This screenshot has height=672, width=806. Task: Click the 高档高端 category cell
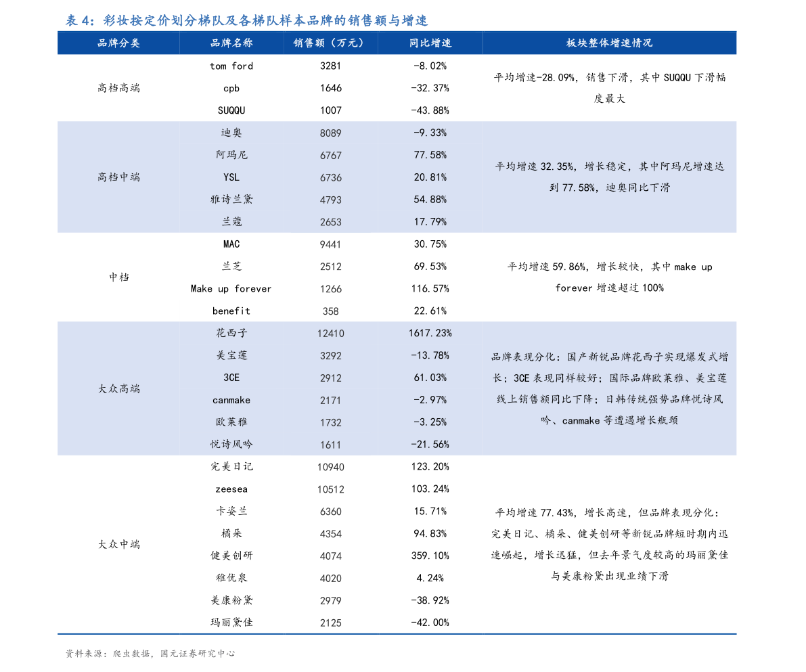[118, 88]
